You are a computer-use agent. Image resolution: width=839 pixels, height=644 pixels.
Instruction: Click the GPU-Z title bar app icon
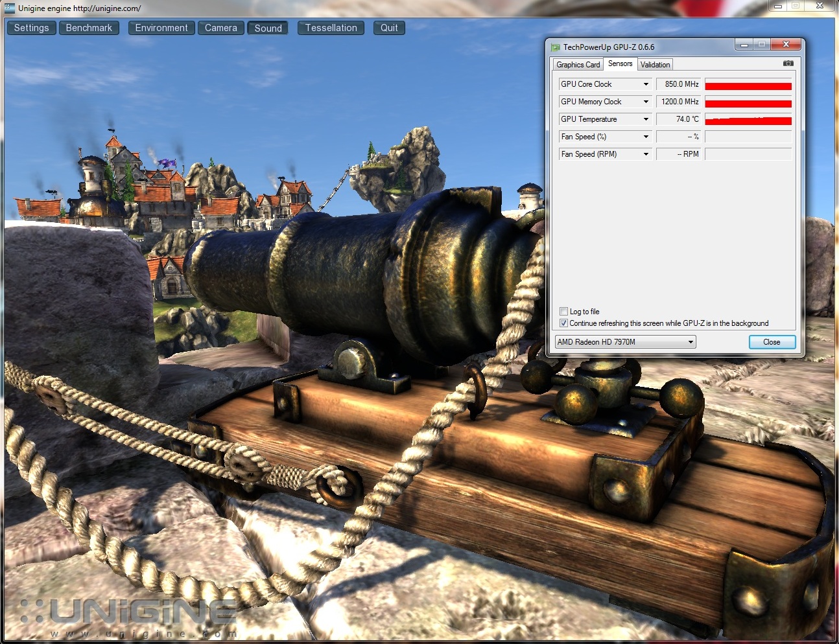click(x=556, y=47)
